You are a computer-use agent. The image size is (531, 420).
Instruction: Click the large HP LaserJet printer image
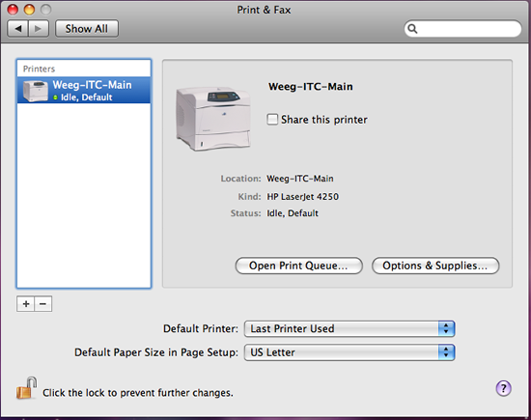[x=213, y=118]
